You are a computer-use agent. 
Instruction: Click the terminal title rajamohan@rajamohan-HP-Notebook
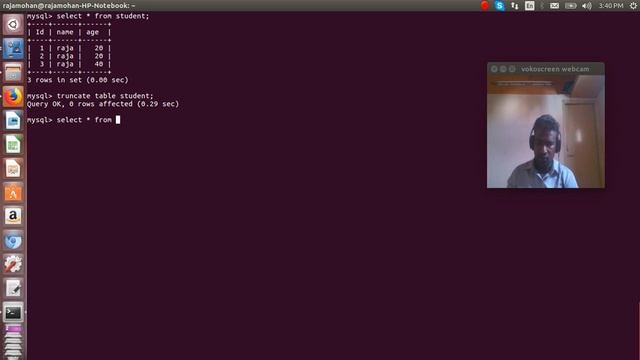click(69, 6)
